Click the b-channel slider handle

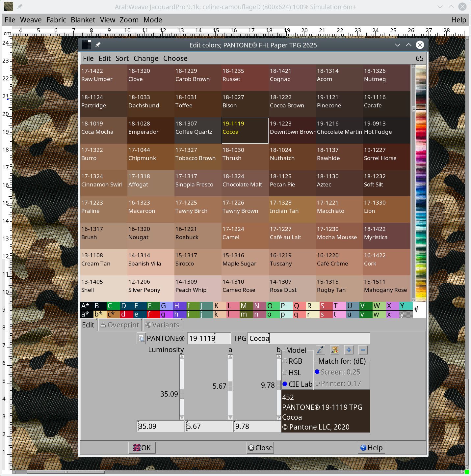[278, 385]
